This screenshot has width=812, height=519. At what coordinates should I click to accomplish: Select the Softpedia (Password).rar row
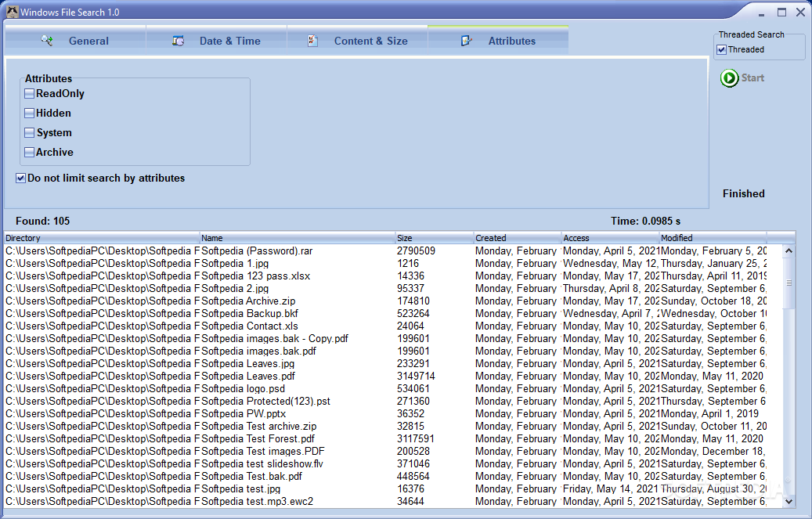click(x=386, y=250)
